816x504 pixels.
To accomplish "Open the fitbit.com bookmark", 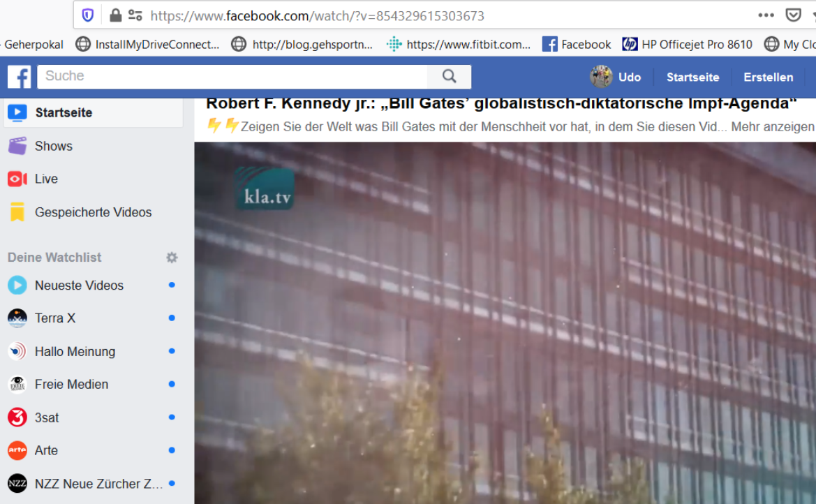I will pyautogui.click(x=459, y=44).
